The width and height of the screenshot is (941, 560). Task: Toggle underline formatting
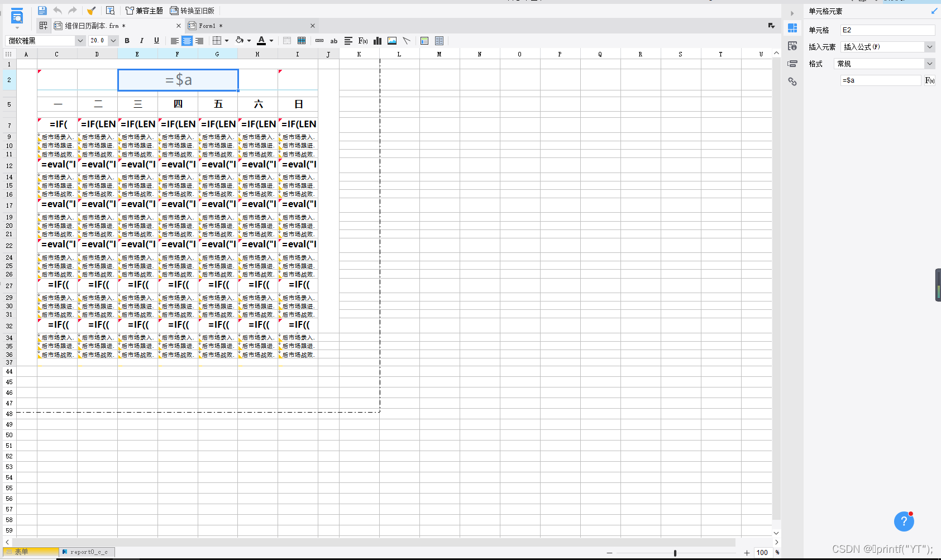click(156, 41)
